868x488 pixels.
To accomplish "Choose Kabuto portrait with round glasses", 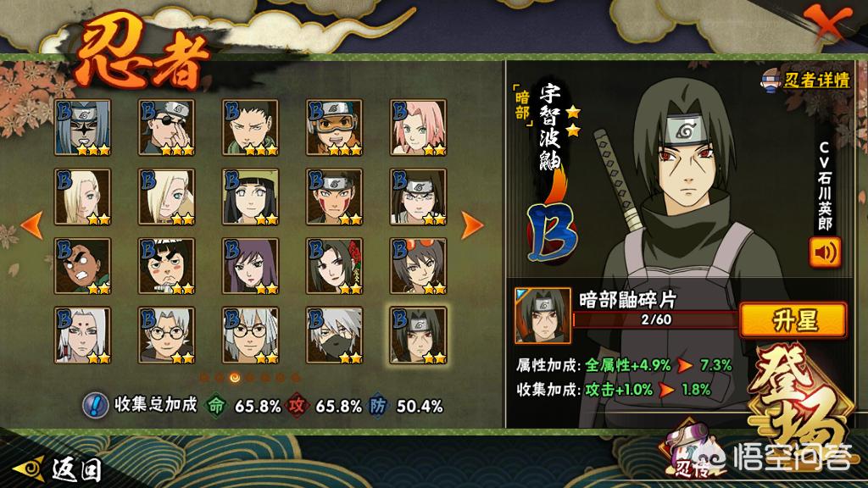I will click(x=167, y=335).
